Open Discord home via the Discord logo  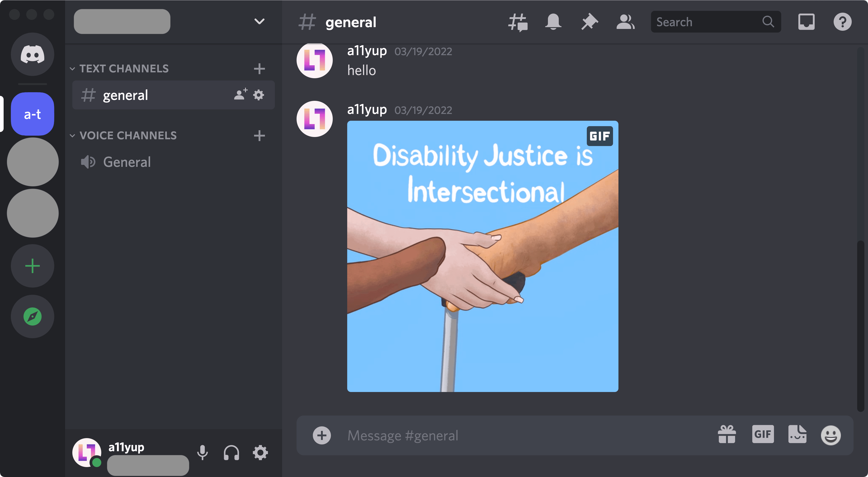32,54
